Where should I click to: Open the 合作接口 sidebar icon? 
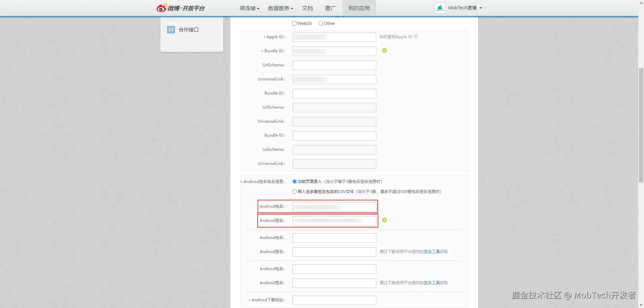coord(171,29)
